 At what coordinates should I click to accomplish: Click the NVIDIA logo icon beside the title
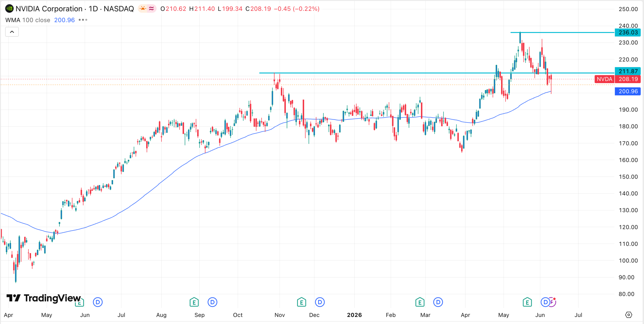9,9
